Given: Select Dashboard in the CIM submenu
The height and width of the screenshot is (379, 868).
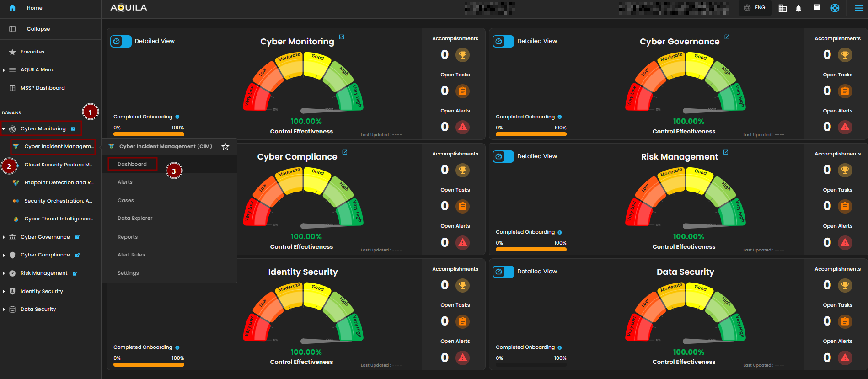Looking at the screenshot, I should (132, 164).
